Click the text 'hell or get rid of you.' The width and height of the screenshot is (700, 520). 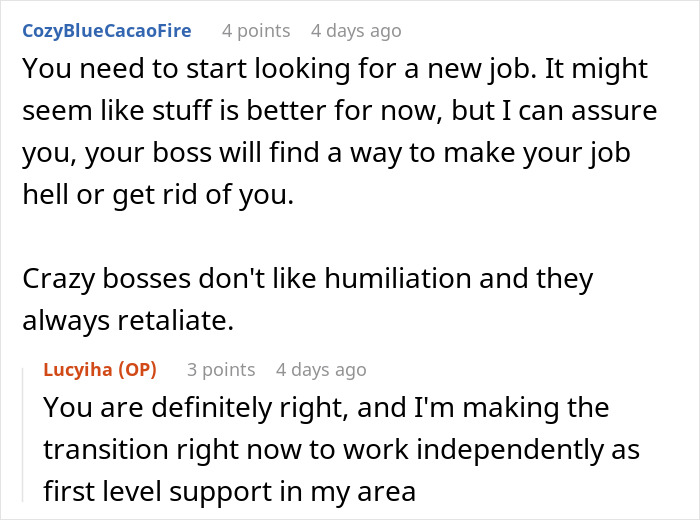coord(158,195)
